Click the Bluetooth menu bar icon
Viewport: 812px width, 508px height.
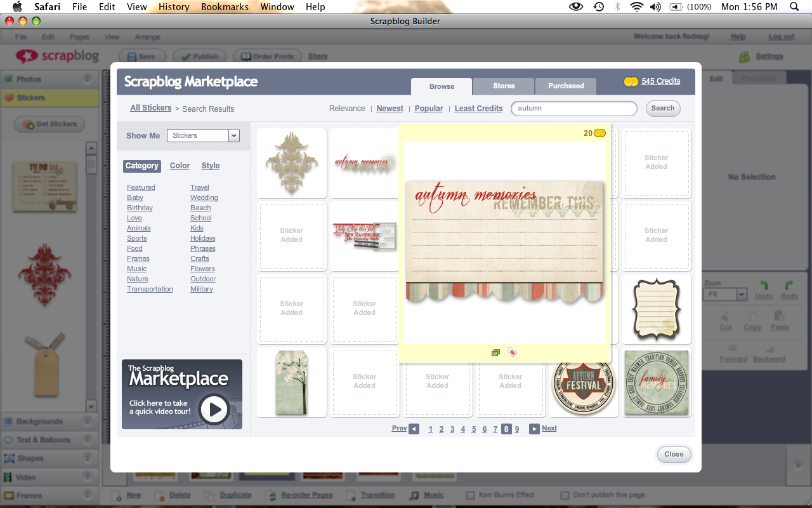(617, 7)
